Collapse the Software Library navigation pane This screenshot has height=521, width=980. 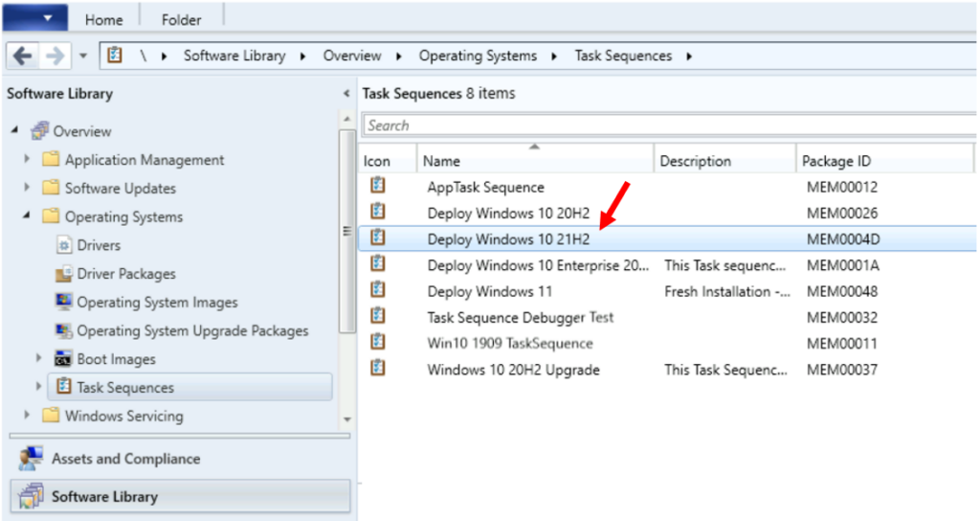pyautogui.click(x=346, y=94)
